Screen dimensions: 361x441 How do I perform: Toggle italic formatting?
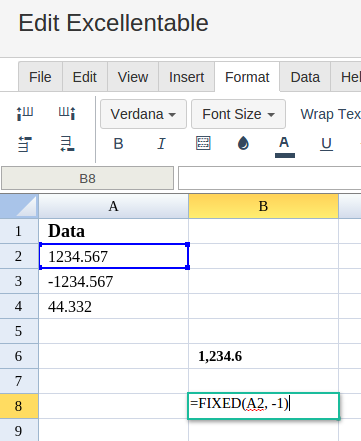(x=161, y=144)
